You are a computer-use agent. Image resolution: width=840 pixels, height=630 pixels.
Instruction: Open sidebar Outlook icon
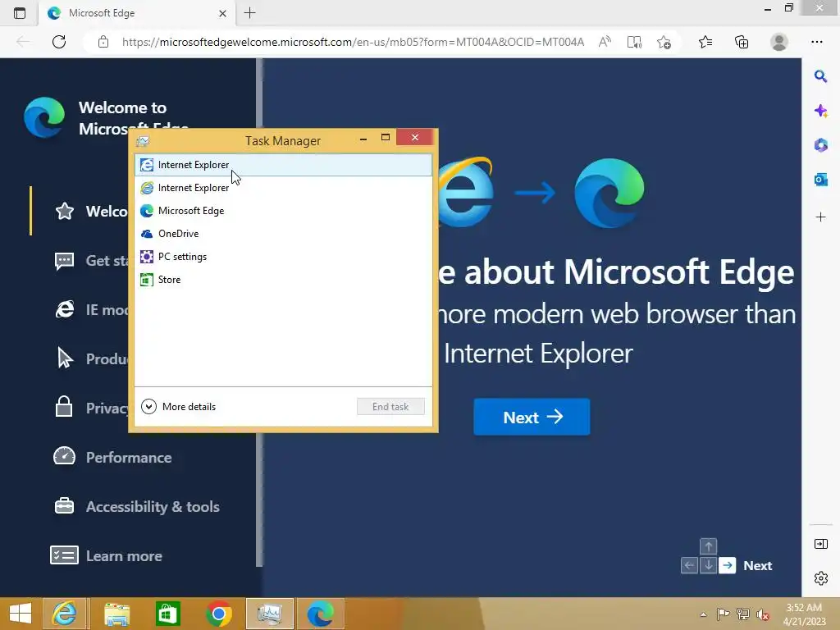click(820, 180)
